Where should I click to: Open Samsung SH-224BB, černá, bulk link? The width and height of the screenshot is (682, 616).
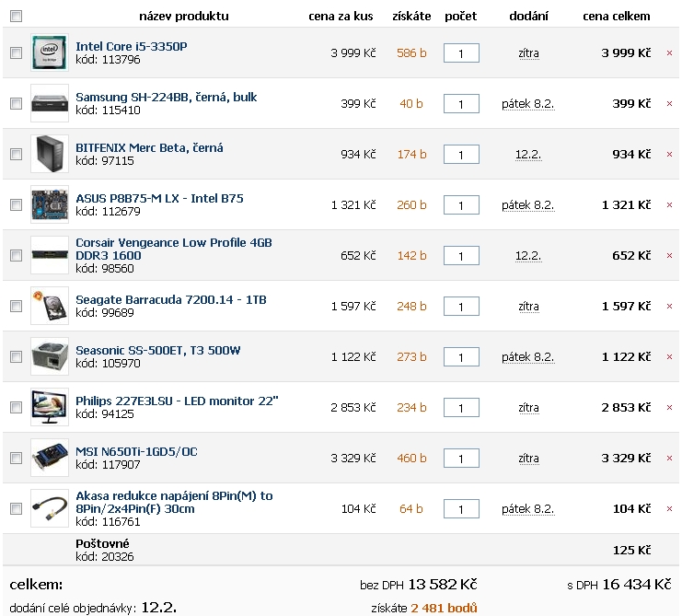point(167,97)
